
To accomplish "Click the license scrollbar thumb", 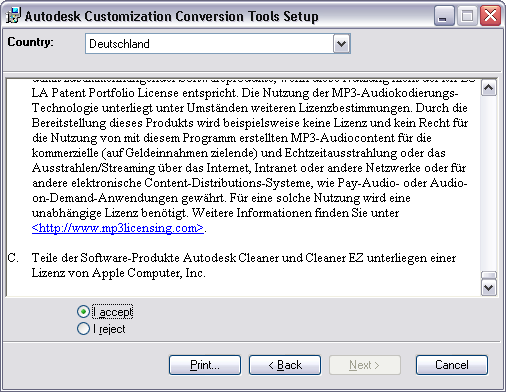I will pyautogui.click(x=489, y=275).
